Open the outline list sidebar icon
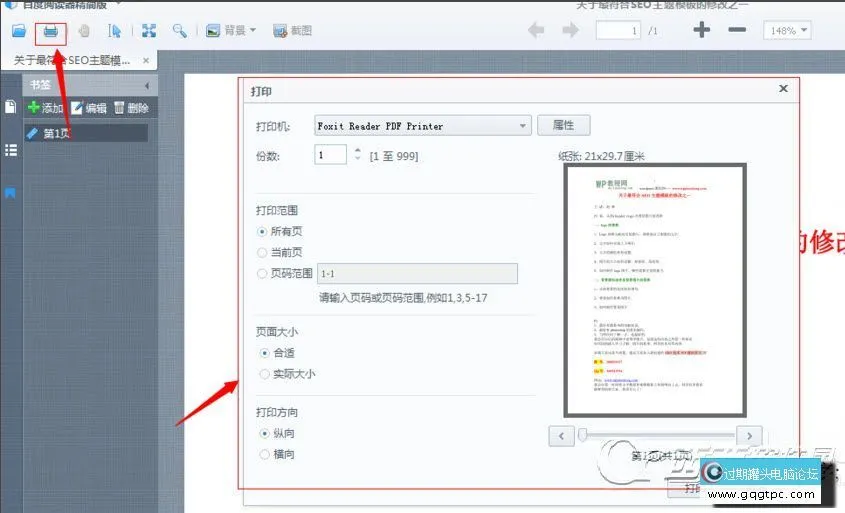The image size is (845, 513). click(10, 150)
